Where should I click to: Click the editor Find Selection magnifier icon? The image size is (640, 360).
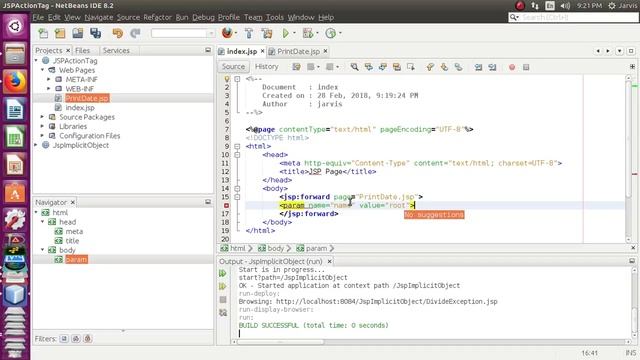(354, 67)
